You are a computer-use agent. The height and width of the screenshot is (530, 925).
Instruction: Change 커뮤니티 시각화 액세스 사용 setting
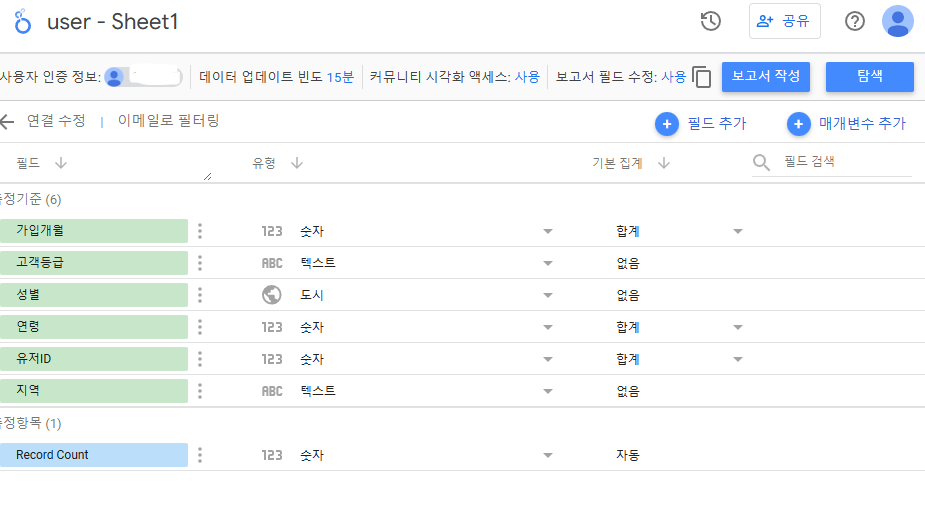click(x=527, y=77)
